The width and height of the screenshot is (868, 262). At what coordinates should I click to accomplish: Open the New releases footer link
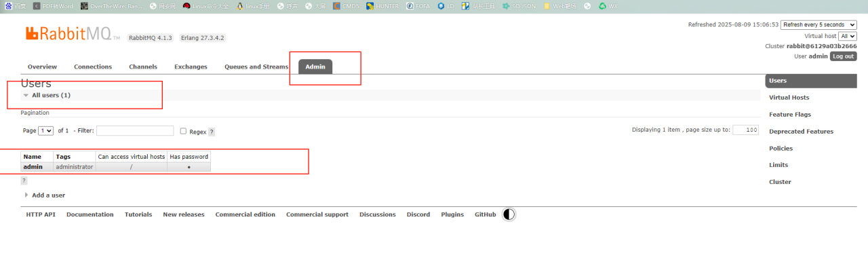tap(184, 214)
